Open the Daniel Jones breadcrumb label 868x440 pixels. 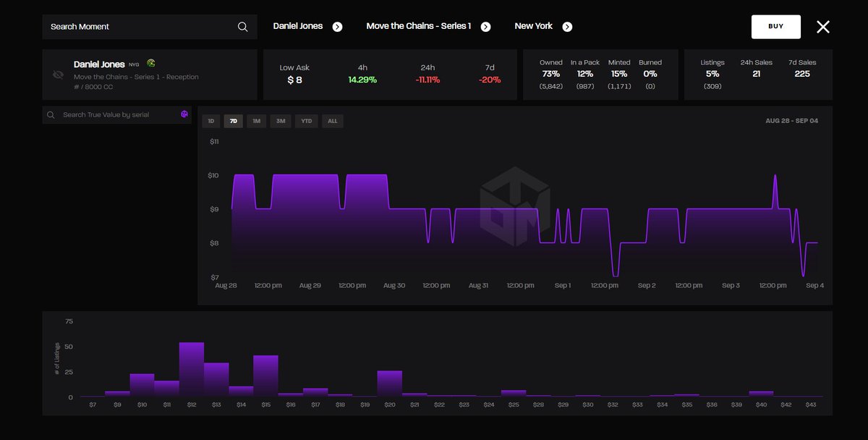[298, 26]
